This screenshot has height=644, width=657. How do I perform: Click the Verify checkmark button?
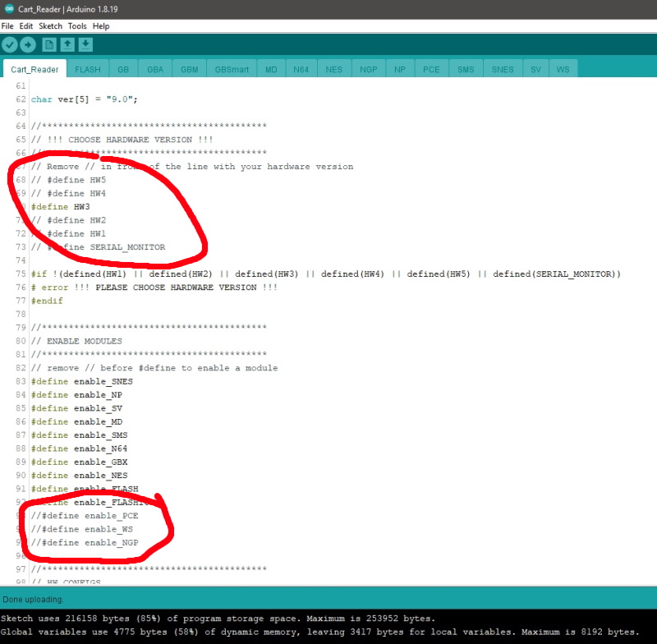pyautogui.click(x=9, y=44)
